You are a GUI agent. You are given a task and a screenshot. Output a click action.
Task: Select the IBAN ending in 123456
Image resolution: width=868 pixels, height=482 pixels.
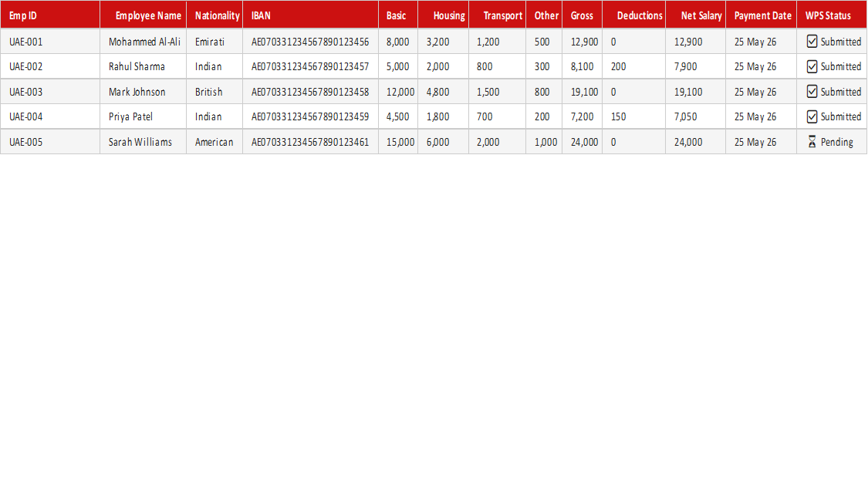coord(311,42)
